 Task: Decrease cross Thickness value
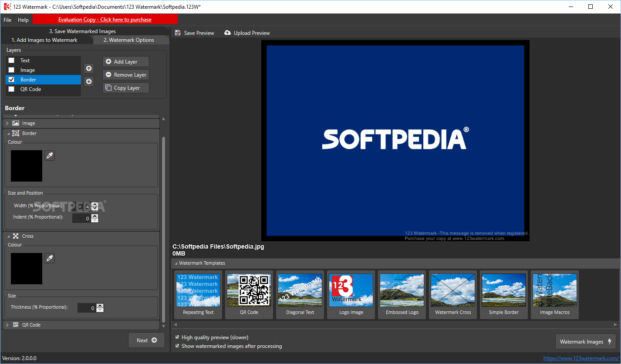[100, 310]
